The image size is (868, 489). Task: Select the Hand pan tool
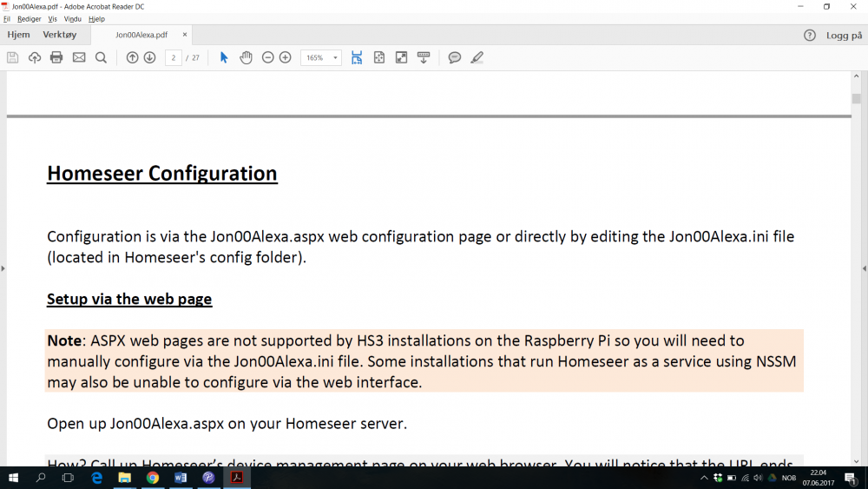click(x=246, y=57)
